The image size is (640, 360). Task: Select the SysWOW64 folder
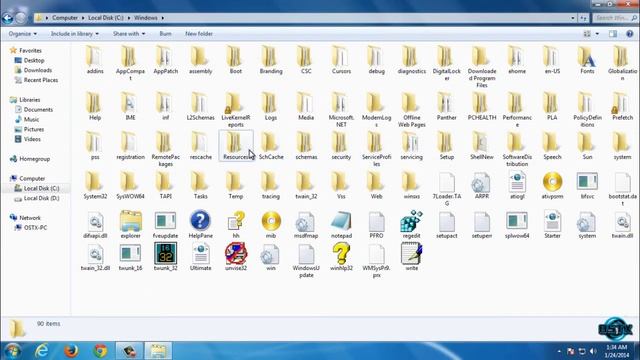point(130,182)
